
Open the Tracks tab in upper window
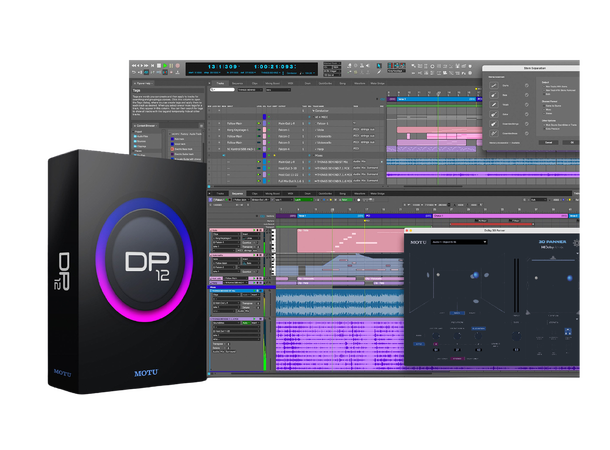click(x=220, y=83)
